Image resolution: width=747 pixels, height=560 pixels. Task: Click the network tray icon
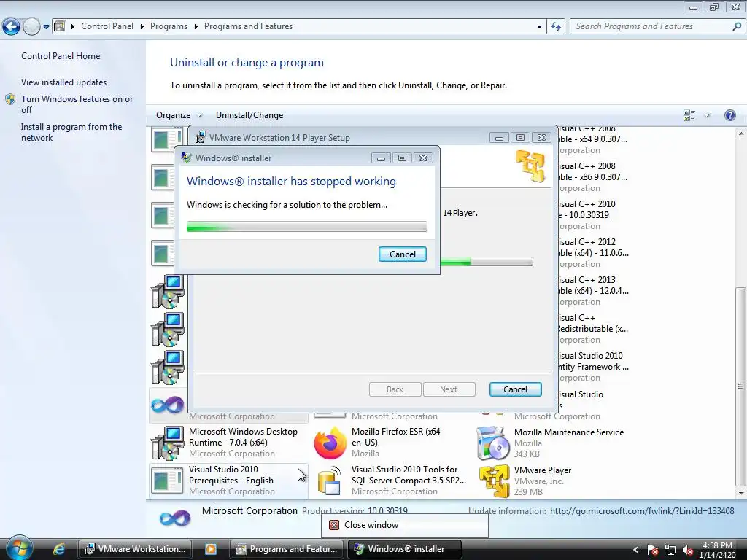(670, 550)
